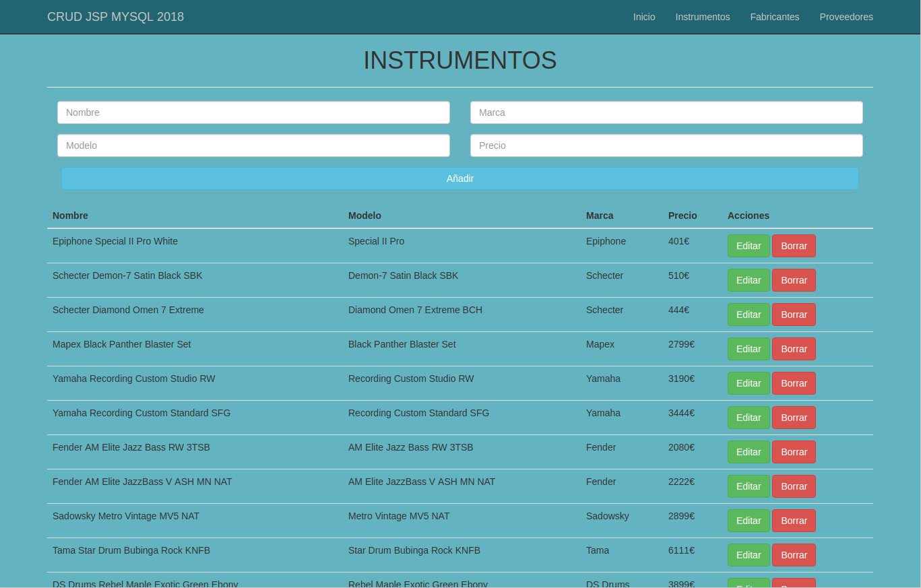Focus the Marca input field

pyautogui.click(x=666, y=112)
